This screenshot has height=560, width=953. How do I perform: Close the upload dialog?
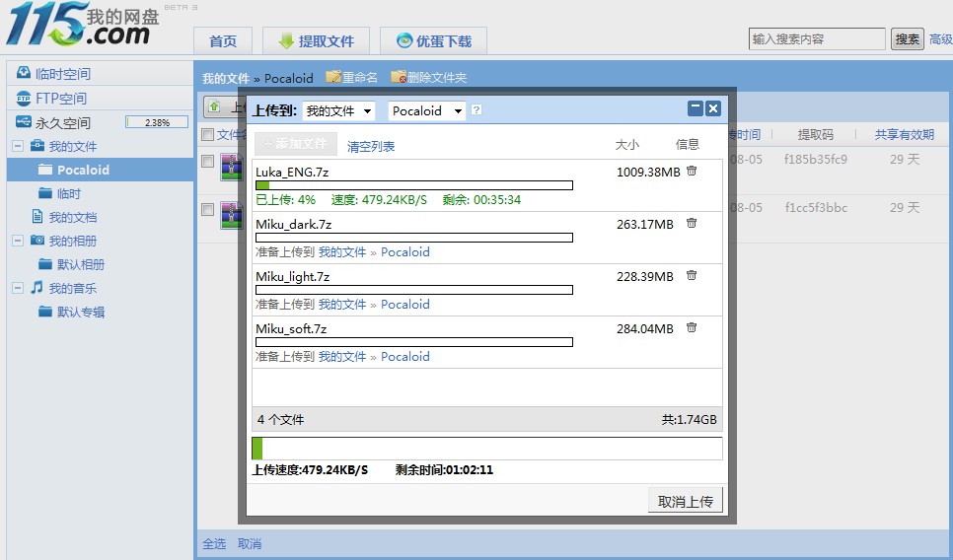[713, 108]
